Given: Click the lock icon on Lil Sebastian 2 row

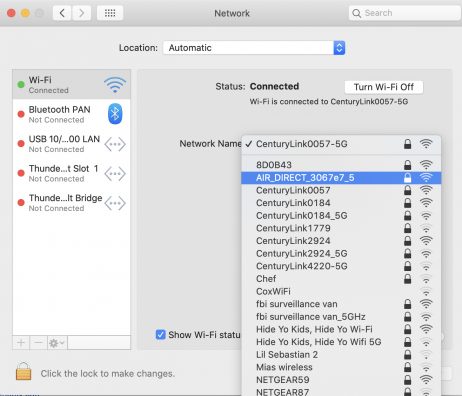Looking at the screenshot, I should (407, 355).
